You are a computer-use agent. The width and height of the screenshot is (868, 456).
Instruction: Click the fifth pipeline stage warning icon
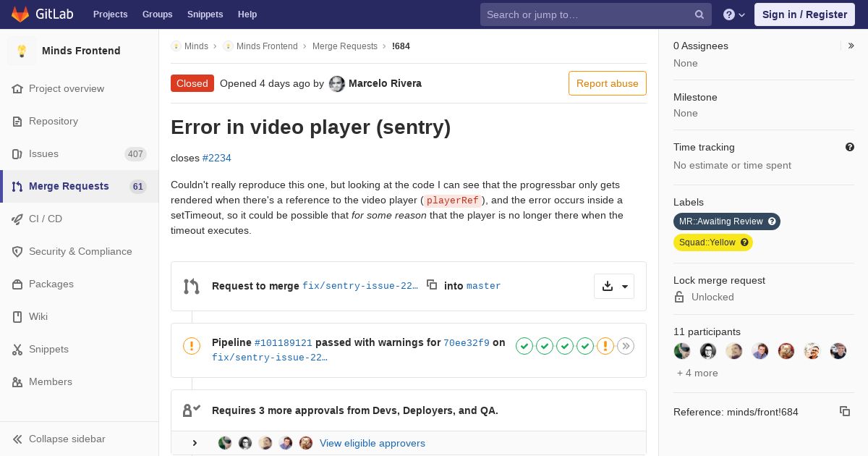(605, 346)
